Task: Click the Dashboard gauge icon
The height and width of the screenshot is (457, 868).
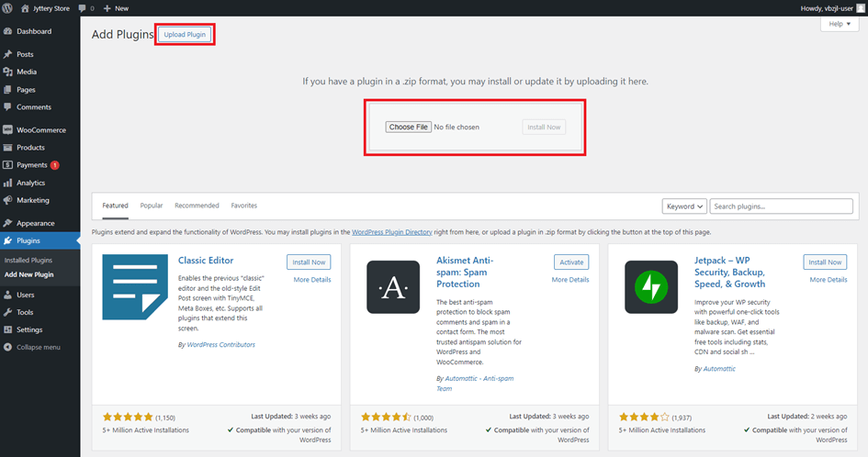Action: tap(7, 31)
